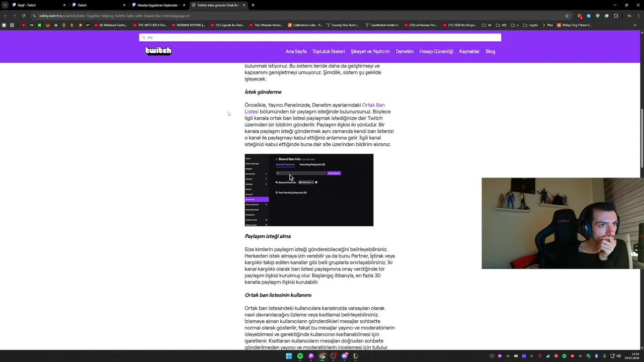The height and width of the screenshot is (362, 644).
Task: Open the stl bookmarks folder
Action: point(487,25)
